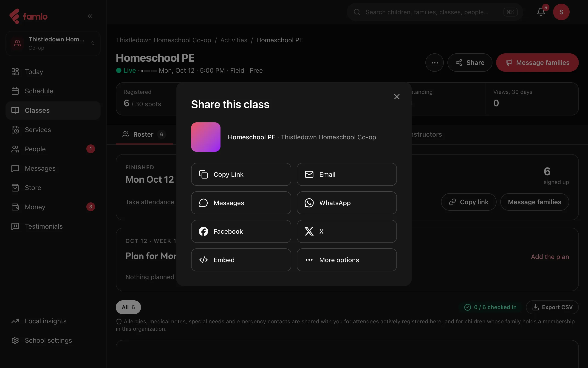Open More options in share dialog
588x368 pixels.
pyautogui.click(x=347, y=260)
